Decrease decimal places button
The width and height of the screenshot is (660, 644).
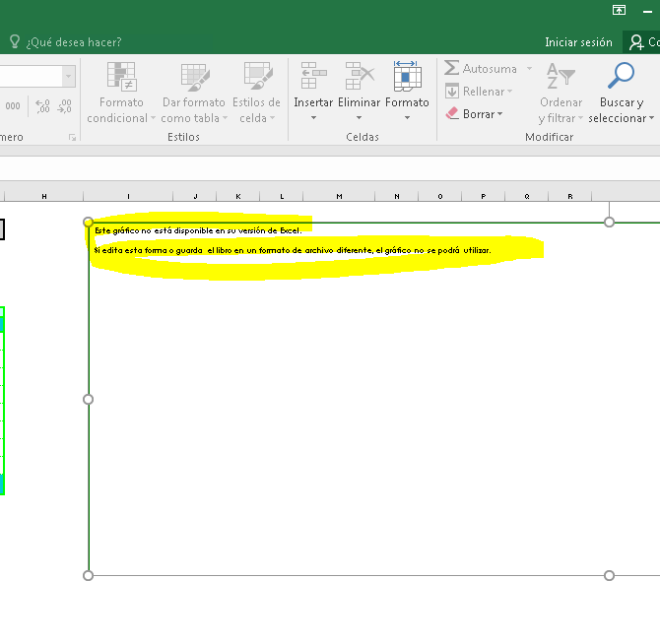click(64, 106)
